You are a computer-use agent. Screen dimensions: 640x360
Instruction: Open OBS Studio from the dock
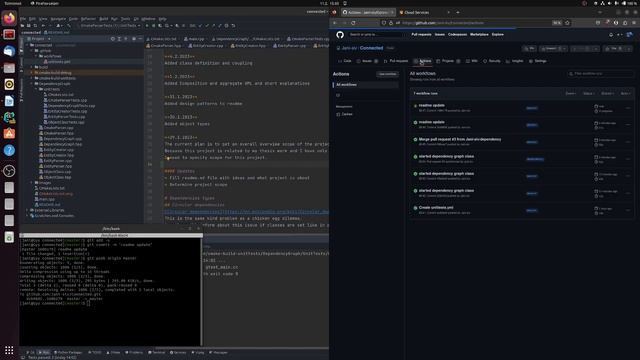point(9,171)
